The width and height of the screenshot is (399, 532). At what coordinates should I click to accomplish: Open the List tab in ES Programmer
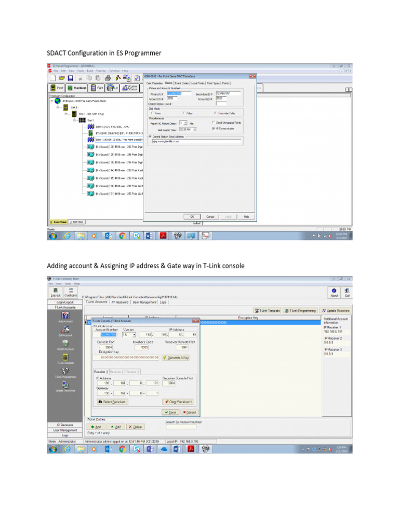coord(112,88)
